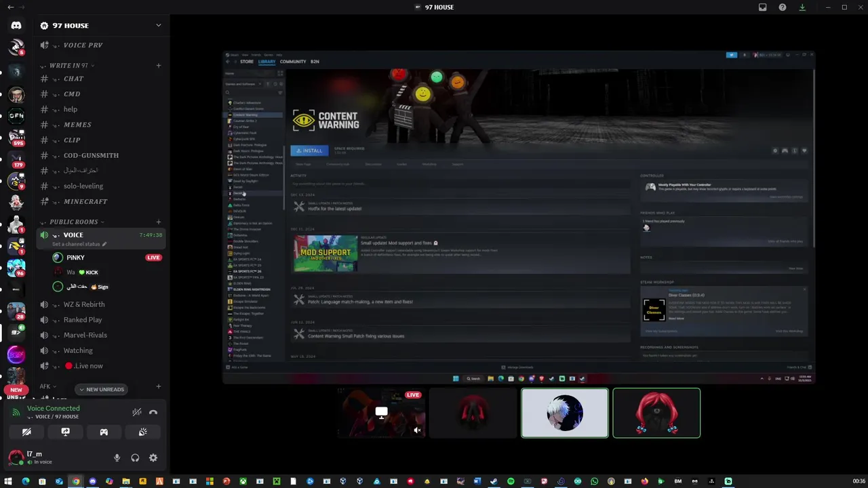Image resolution: width=868 pixels, height=488 pixels.
Task: Click the green download update icon
Action: 802,7
